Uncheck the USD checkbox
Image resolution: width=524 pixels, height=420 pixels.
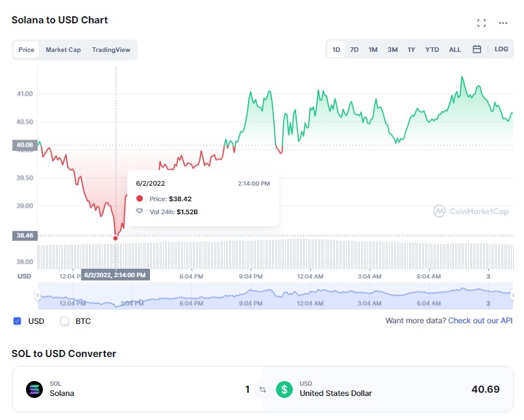pos(18,321)
